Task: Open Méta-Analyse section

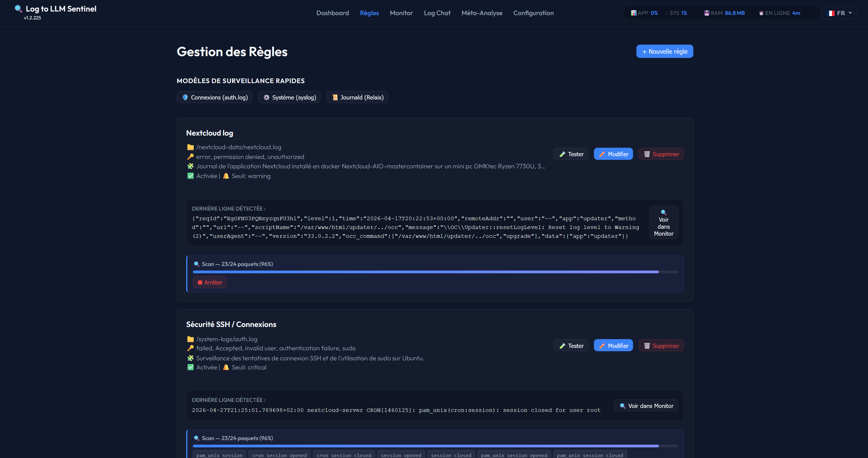Action: tap(482, 13)
